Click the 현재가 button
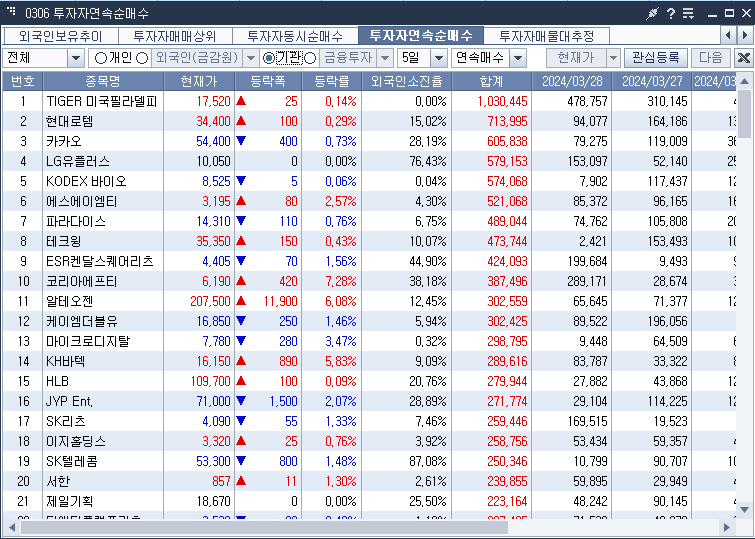 (x=576, y=58)
